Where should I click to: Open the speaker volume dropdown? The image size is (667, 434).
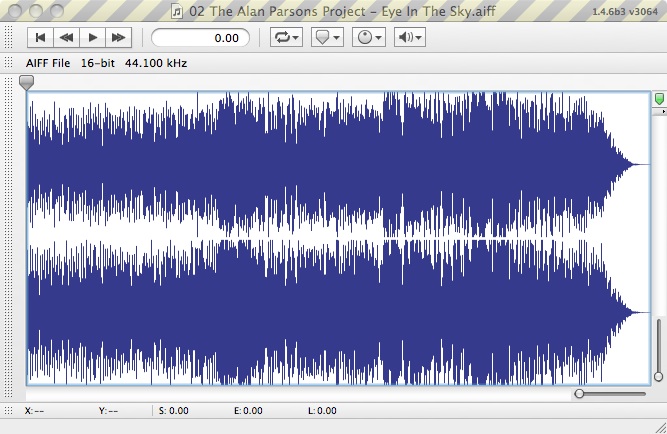[x=410, y=37]
